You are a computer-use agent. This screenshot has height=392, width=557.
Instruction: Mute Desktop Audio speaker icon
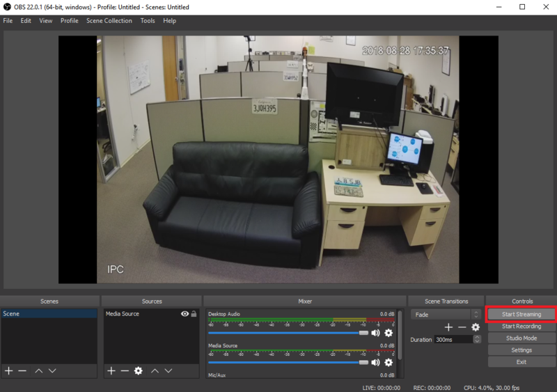point(375,333)
